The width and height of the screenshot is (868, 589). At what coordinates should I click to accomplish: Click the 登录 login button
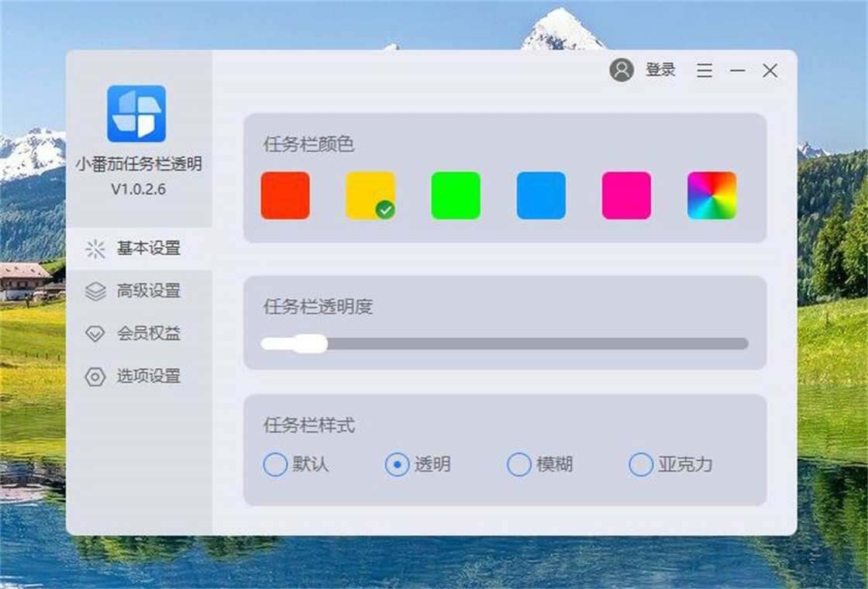(660, 70)
